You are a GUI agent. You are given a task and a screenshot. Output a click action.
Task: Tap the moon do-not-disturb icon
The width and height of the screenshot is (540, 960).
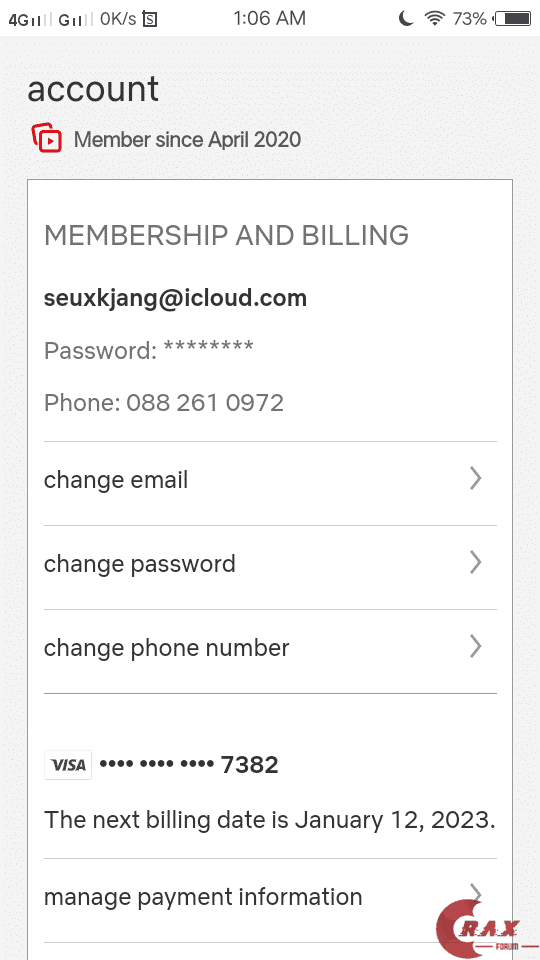tap(405, 18)
